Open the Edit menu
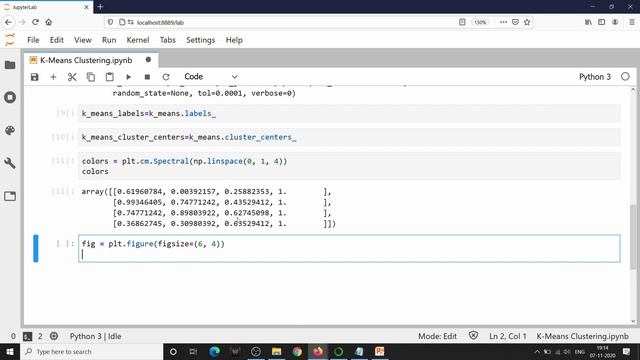Image resolution: width=640 pixels, height=360 pixels. (x=57, y=40)
